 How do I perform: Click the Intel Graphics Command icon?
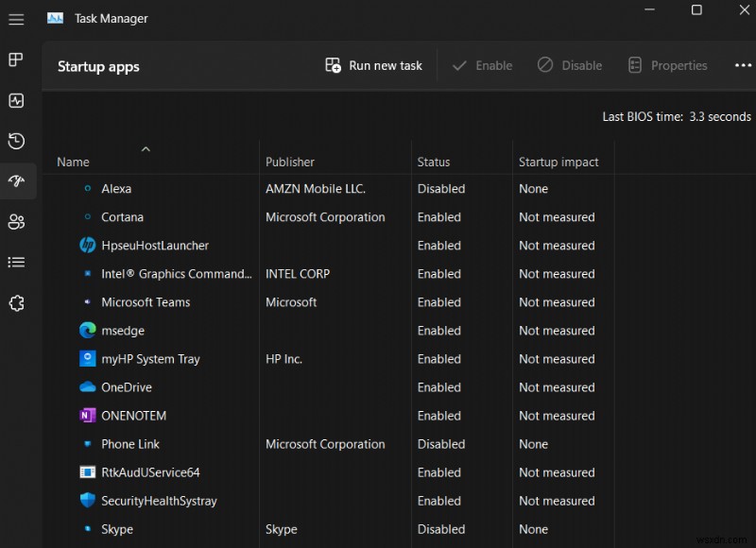pyautogui.click(x=87, y=273)
